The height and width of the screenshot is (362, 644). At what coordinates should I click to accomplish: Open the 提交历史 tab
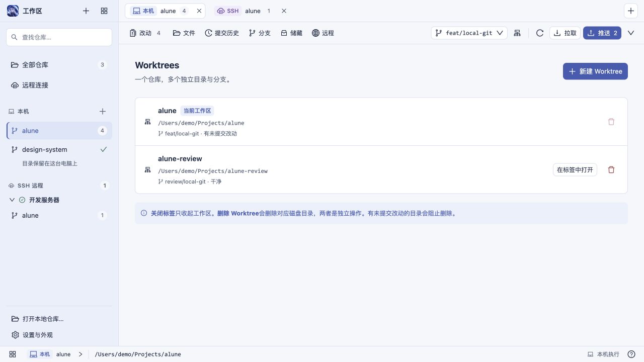(222, 33)
